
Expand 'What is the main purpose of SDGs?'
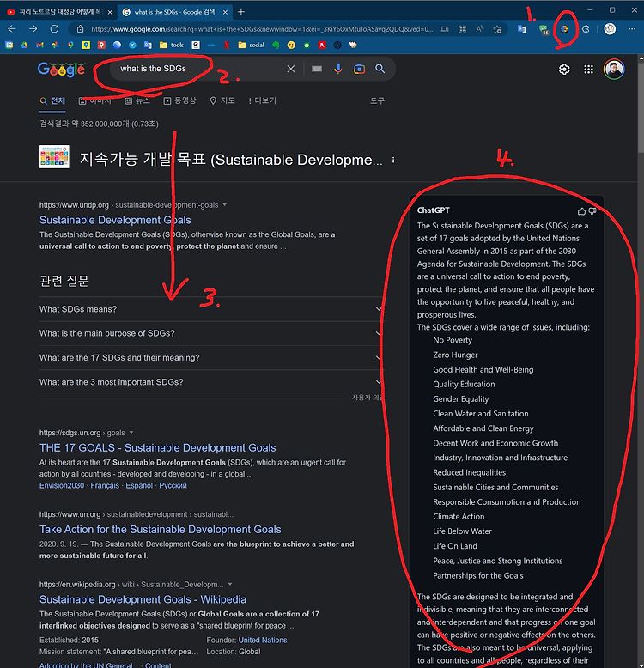[210, 333]
